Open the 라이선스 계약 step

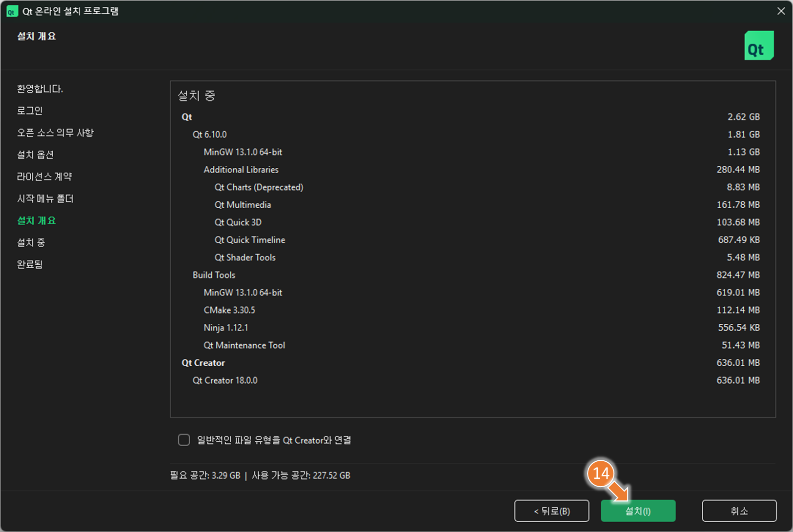pos(44,177)
